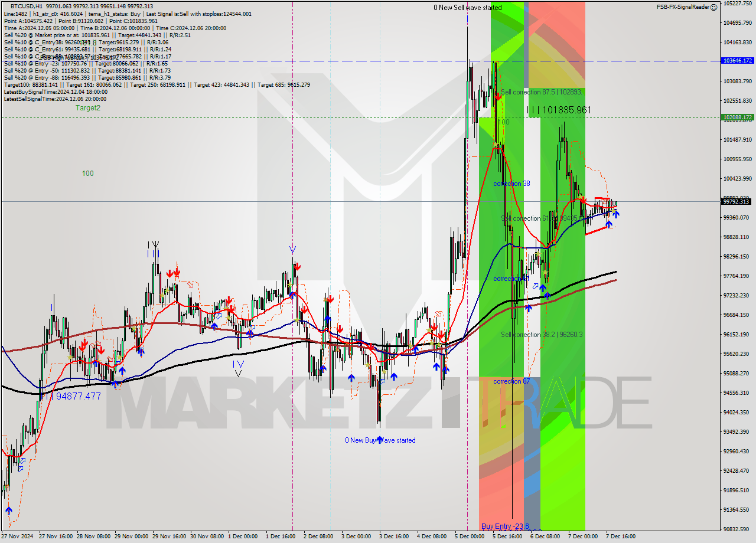Click the '6 Dec 08:00' time label
This screenshot has width=756, height=543.
[x=545, y=537]
